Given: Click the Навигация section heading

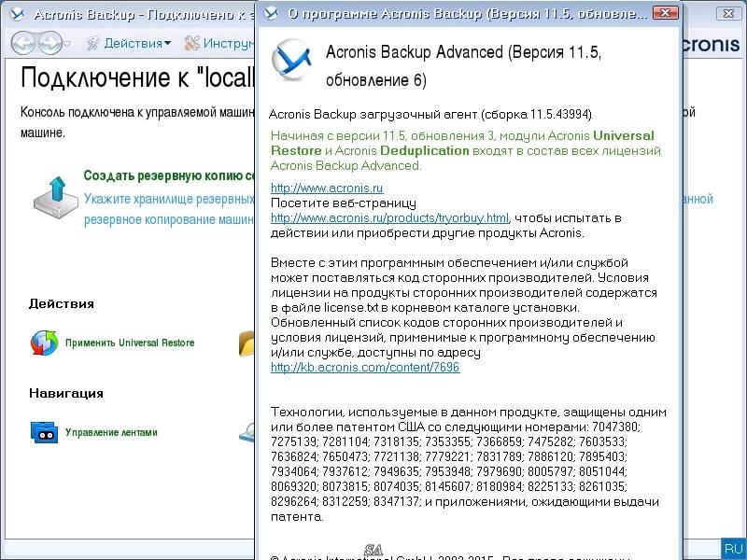Looking at the screenshot, I should (66, 393).
